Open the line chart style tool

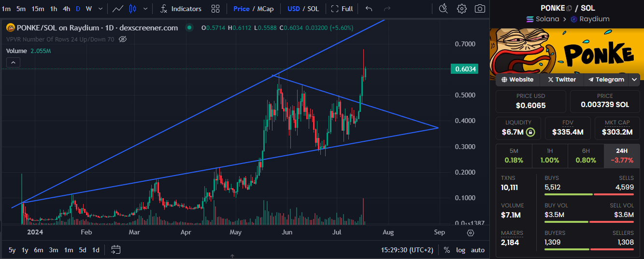(117, 9)
